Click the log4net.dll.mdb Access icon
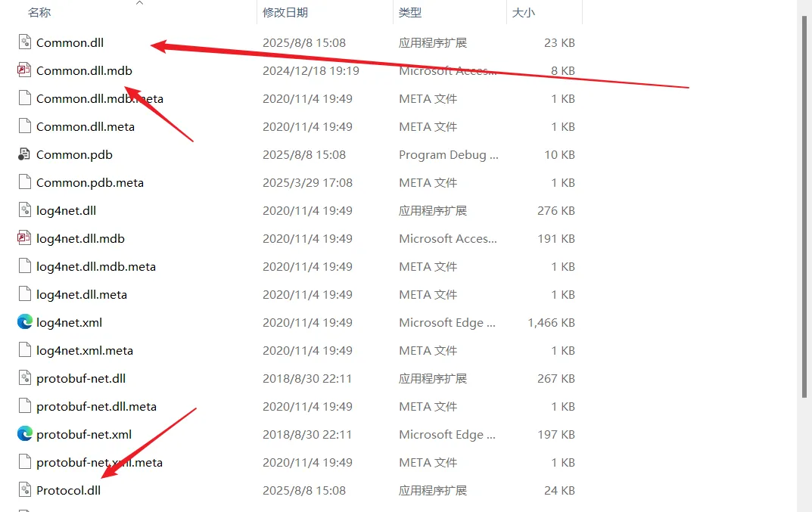 [25, 238]
